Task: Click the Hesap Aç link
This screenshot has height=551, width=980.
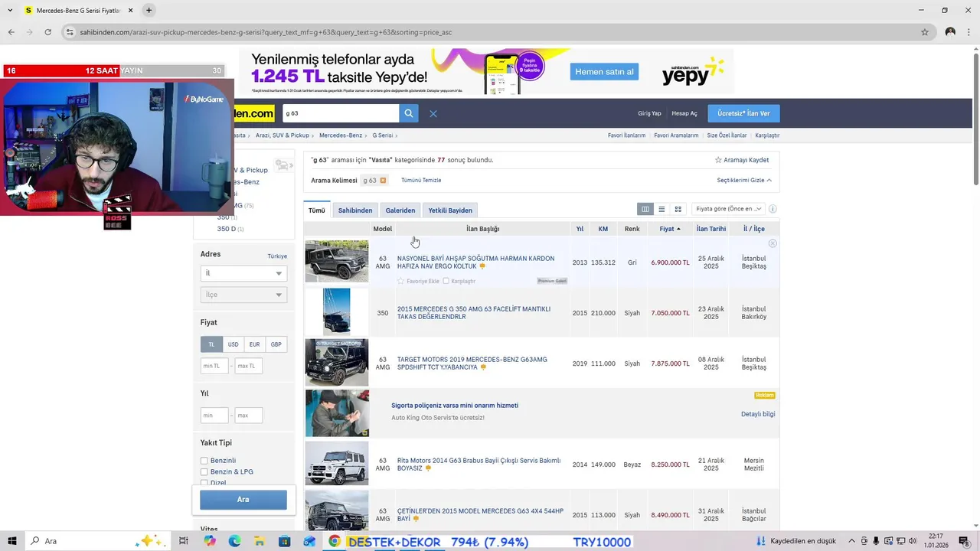Action: coord(684,113)
